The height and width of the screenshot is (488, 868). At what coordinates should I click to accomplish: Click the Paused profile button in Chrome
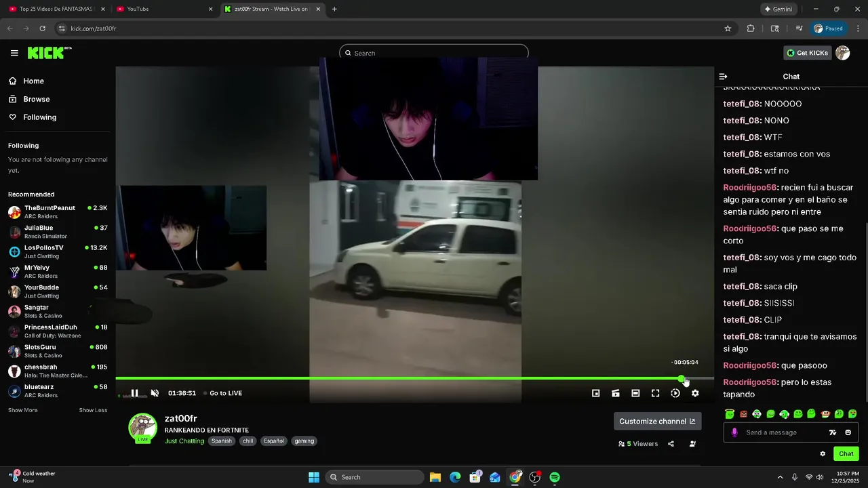[829, 28]
